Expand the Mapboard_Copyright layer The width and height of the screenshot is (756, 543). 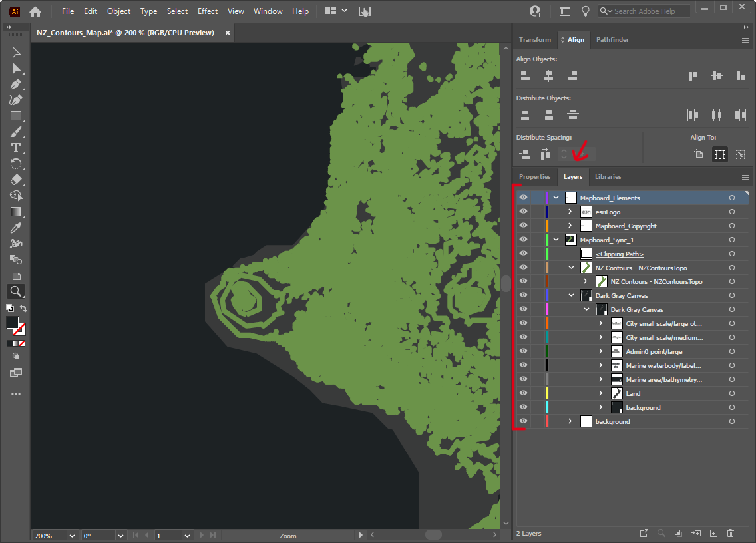(570, 226)
